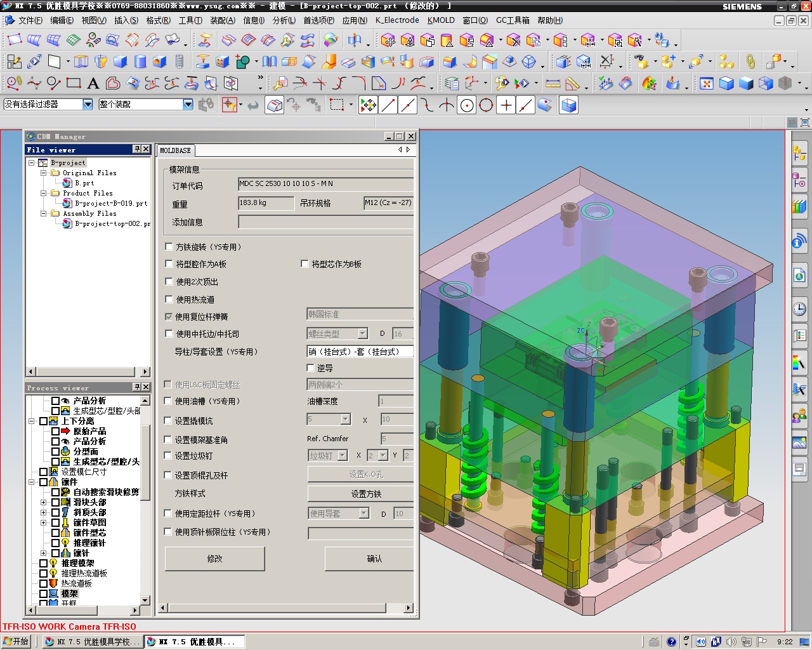This screenshot has width=812, height=650.
Task: Select the rectangle curve tool
Action: (74, 83)
